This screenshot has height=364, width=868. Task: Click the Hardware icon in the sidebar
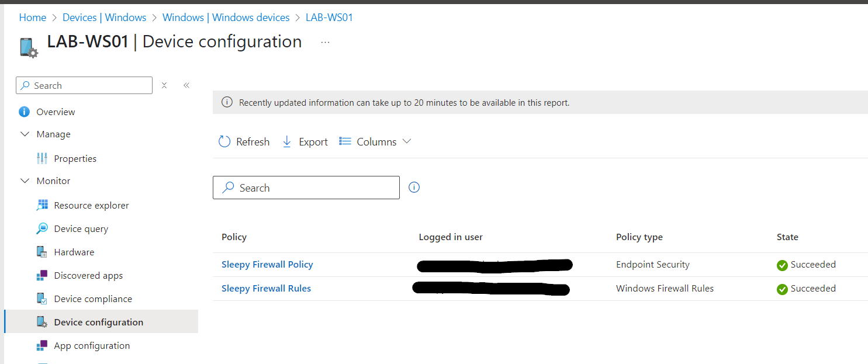point(42,252)
